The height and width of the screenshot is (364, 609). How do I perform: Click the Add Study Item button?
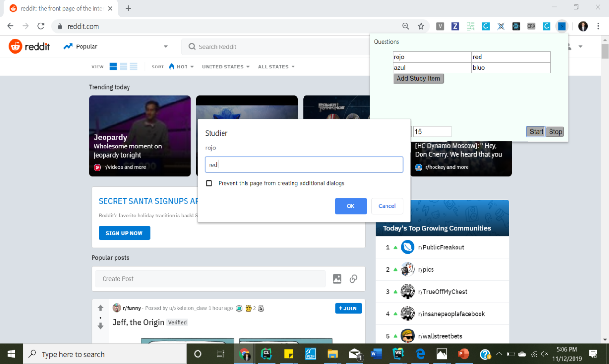point(418,79)
